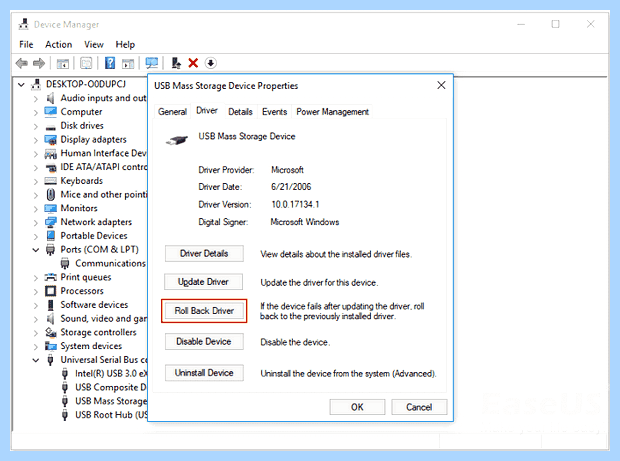Open the View menu
Viewport: 620px width, 461px height.
94,44
